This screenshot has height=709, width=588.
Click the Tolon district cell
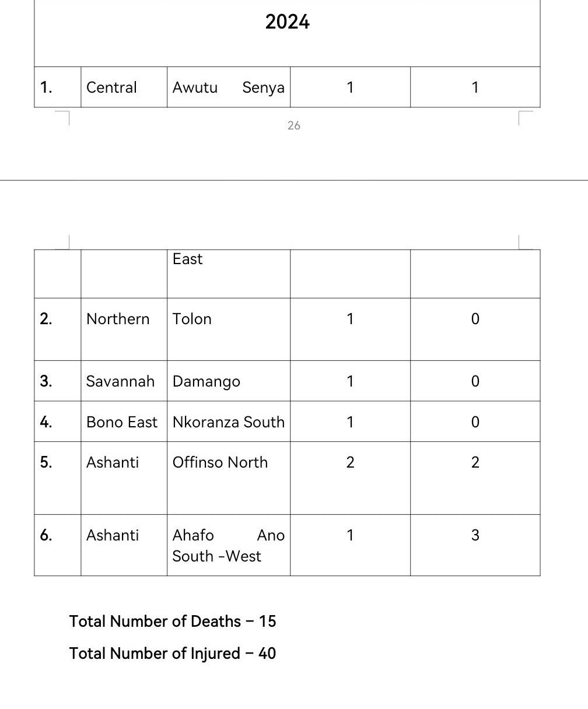(192, 319)
